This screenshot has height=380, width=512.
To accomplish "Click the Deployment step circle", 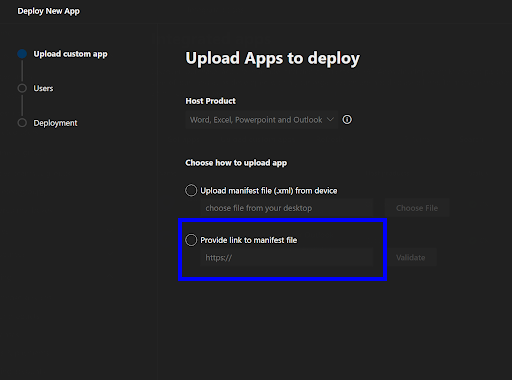I will tap(22, 123).
